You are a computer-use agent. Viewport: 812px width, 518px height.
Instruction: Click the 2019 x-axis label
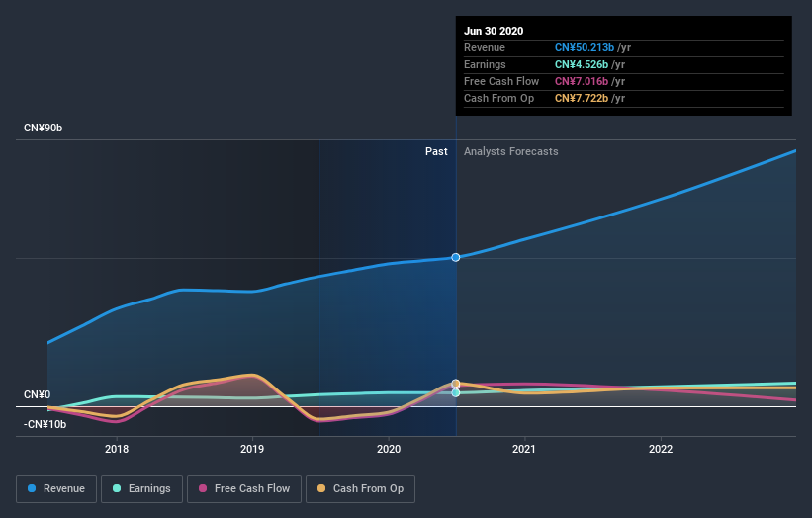pos(252,449)
